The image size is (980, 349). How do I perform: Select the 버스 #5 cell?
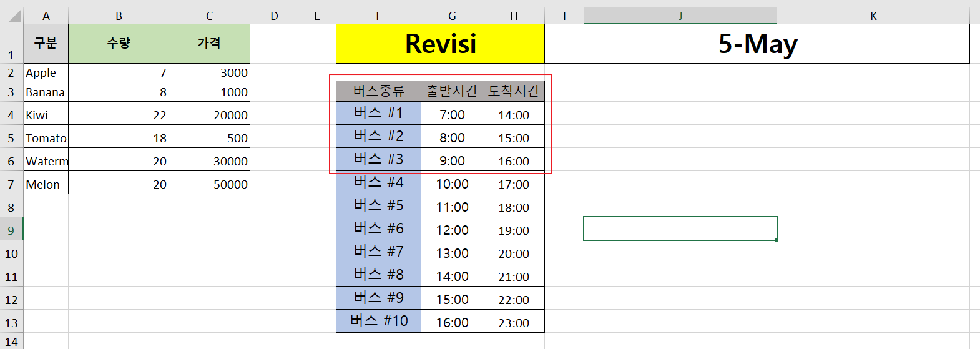click(378, 205)
